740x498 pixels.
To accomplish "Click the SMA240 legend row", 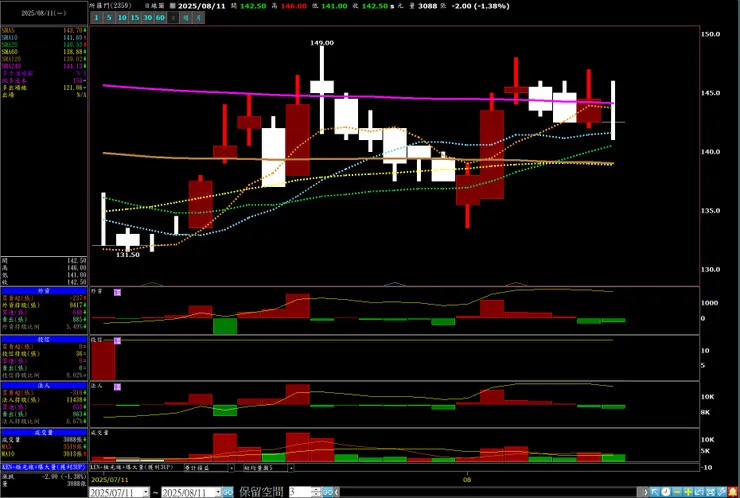I will [x=44, y=66].
